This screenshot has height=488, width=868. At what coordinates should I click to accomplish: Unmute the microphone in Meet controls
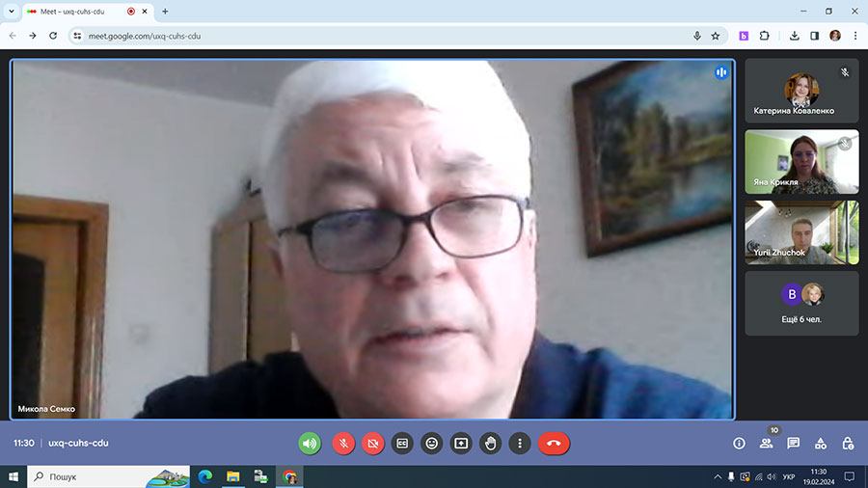tap(343, 444)
